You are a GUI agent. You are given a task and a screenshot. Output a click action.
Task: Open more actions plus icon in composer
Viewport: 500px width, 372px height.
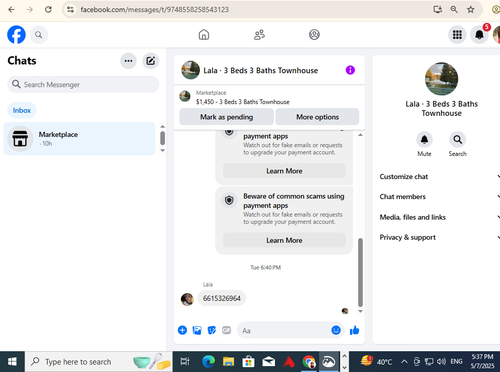coord(182,330)
